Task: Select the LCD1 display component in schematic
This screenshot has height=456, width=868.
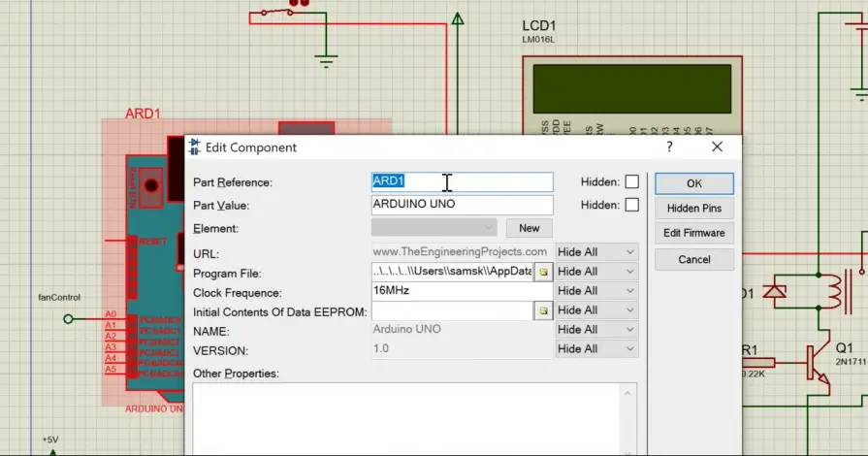Action: point(632,95)
